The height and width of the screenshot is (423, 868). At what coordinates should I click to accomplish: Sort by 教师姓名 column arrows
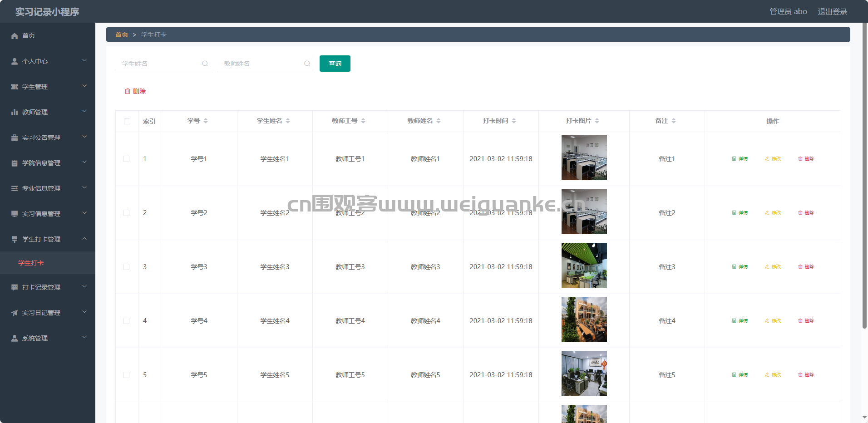point(439,121)
